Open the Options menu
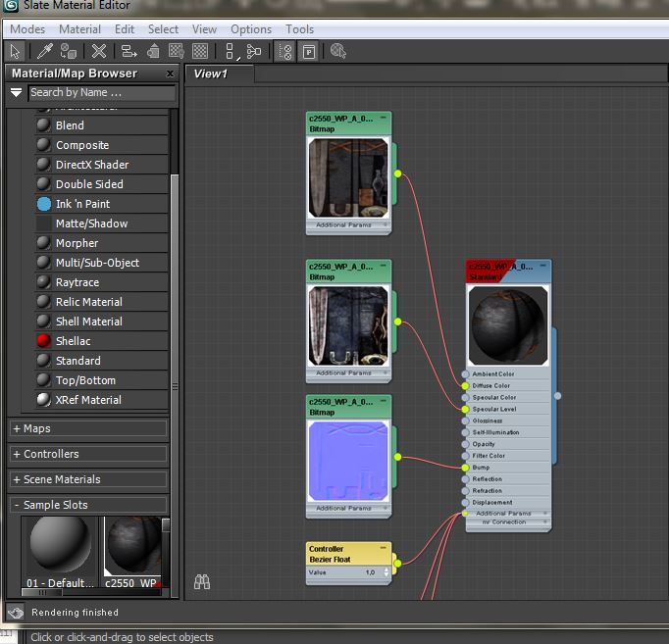 pyautogui.click(x=251, y=29)
